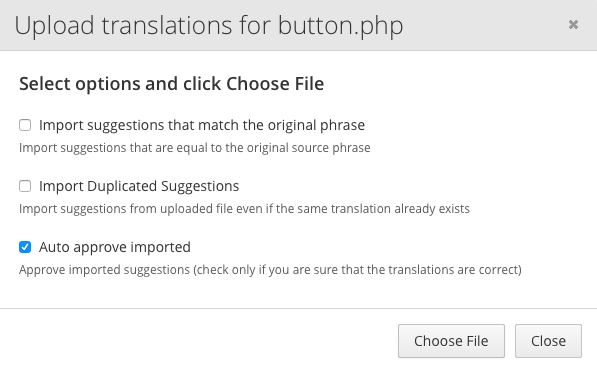This screenshot has width=597, height=371.
Task: Click the Close button in the footer
Action: point(548,341)
